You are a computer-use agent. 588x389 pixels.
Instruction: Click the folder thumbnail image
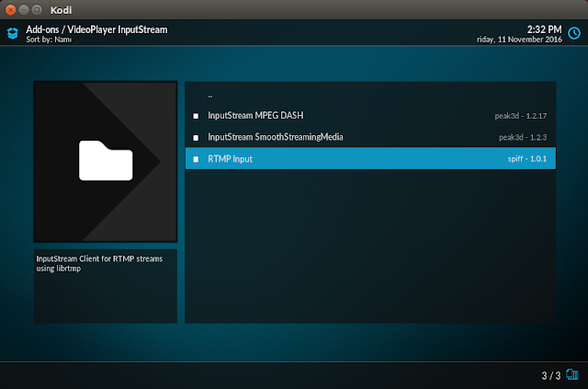point(106,162)
